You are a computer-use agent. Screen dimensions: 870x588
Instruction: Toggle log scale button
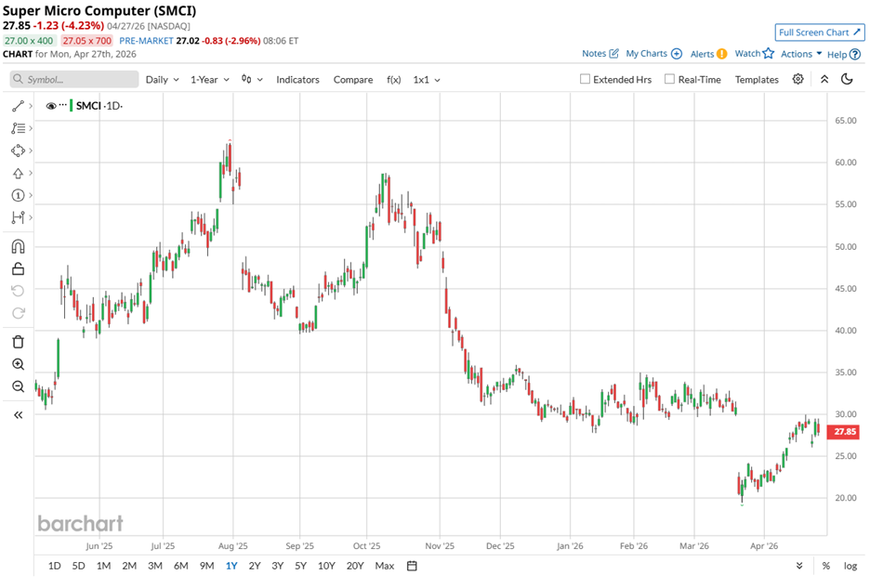pos(850,566)
